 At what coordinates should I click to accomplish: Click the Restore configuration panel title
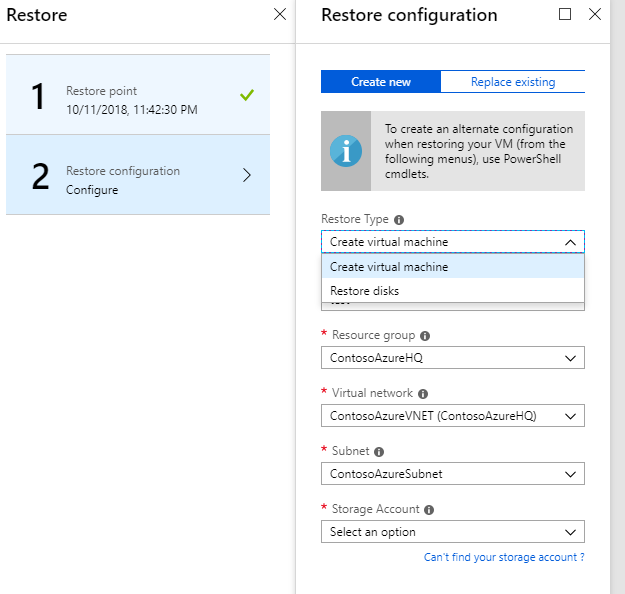pos(409,15)
